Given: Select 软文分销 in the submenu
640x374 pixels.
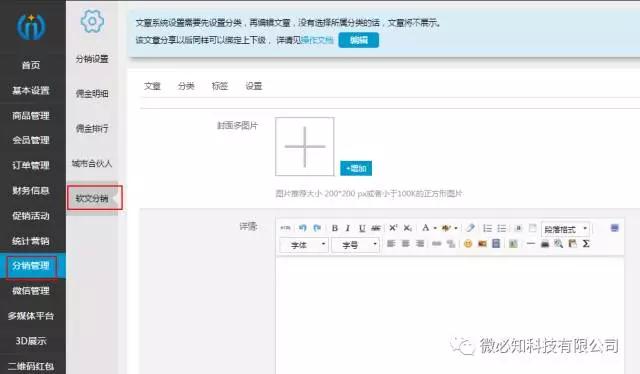Looking at the screenshot, I should (92, 198).
